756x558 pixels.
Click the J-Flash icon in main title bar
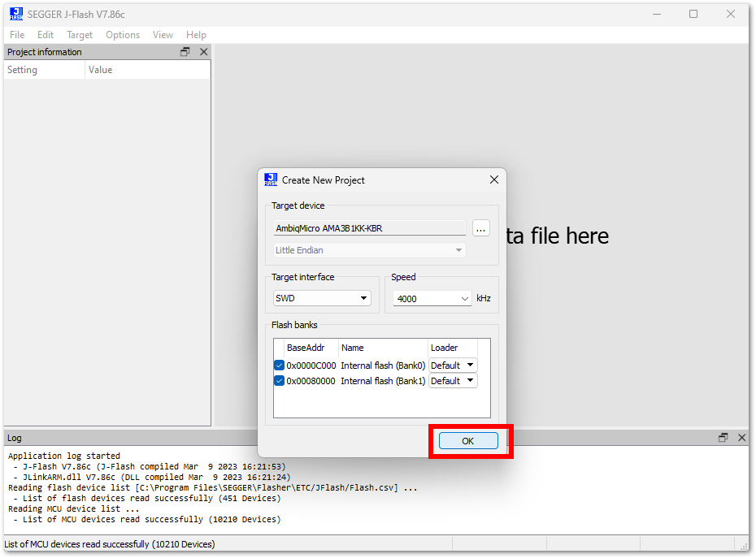pyautogui.click(x=16, y=14)
